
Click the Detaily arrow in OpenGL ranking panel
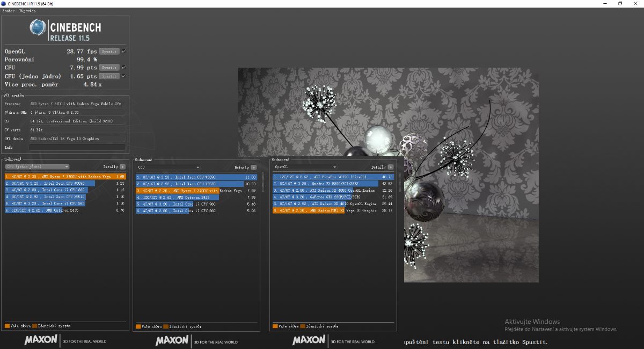pyautogui.click(x=390, y=168)
